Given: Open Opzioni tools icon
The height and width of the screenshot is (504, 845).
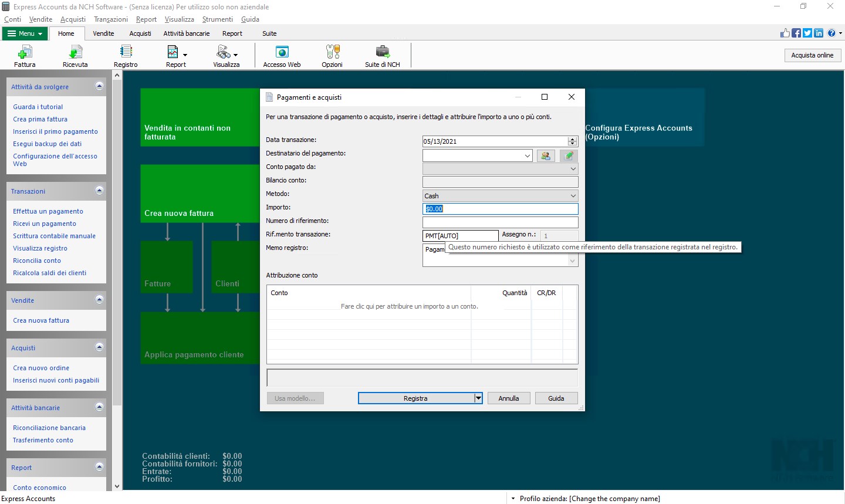Looking at the screenshot, I should pyautogui.click(x=332, y=52).
